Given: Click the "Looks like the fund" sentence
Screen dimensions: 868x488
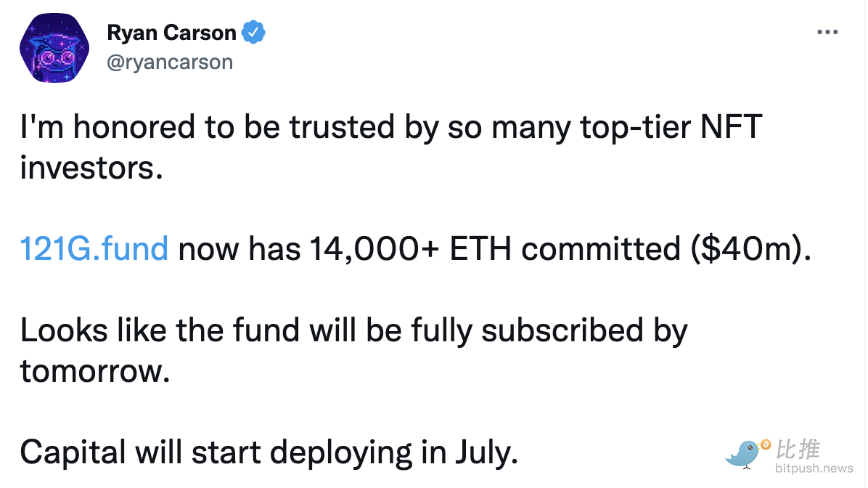Looking at the screenshot, I should (353, 330).
